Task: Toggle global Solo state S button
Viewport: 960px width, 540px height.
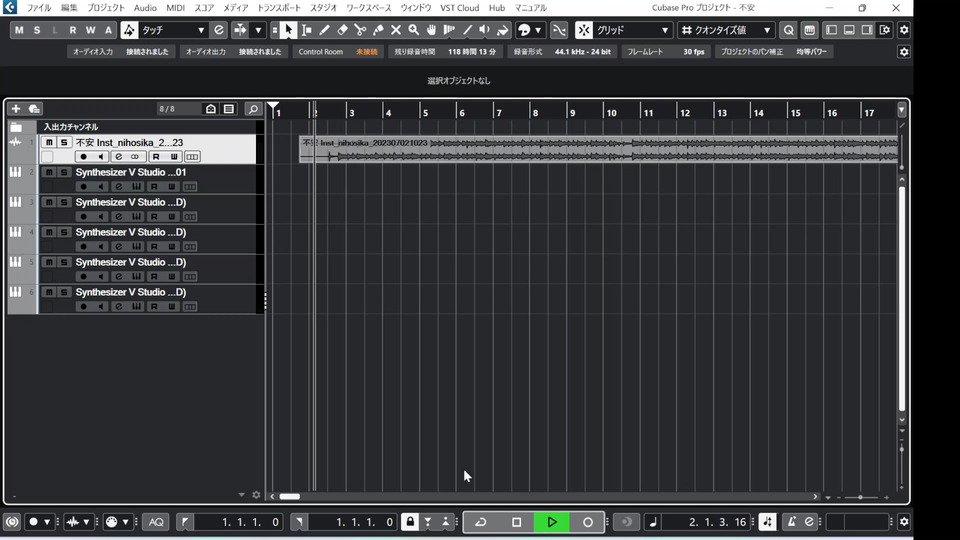Action: [x=37, y=30]
